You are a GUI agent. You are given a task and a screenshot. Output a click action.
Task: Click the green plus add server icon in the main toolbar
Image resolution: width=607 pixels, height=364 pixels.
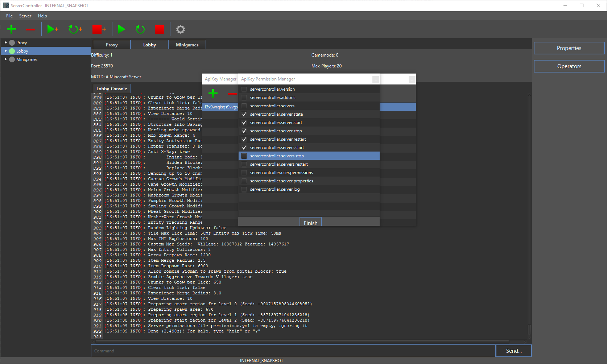click(12, 29)
